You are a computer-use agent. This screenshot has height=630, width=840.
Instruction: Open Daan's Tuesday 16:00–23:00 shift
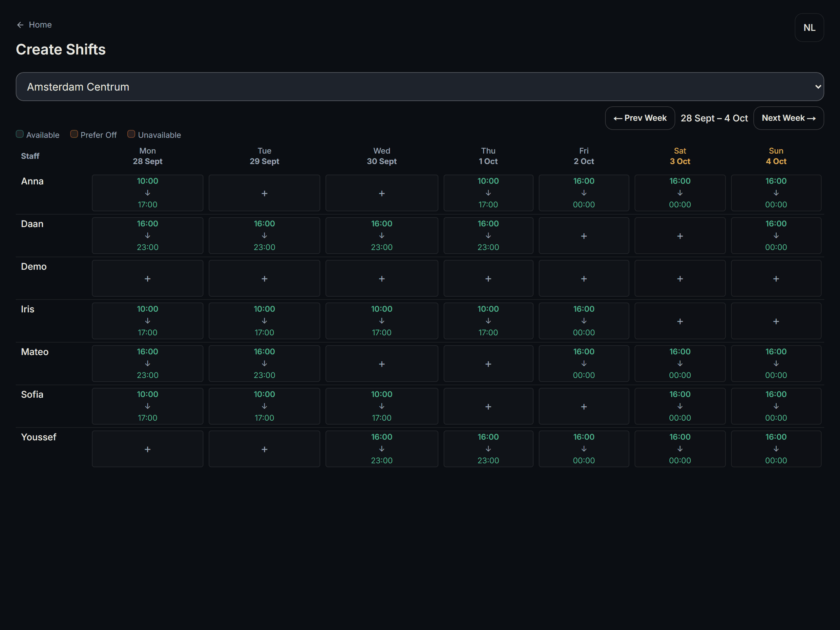point(264,236)
